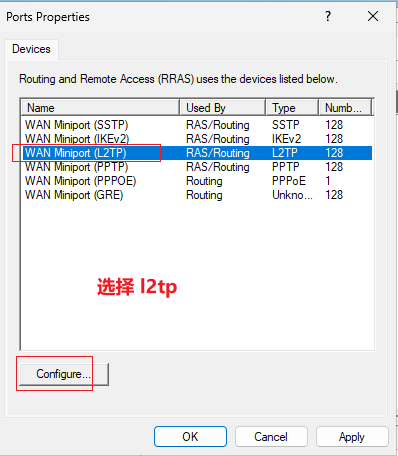Click the L2TP type cell
398x456 pixels.
pos(285,153)
